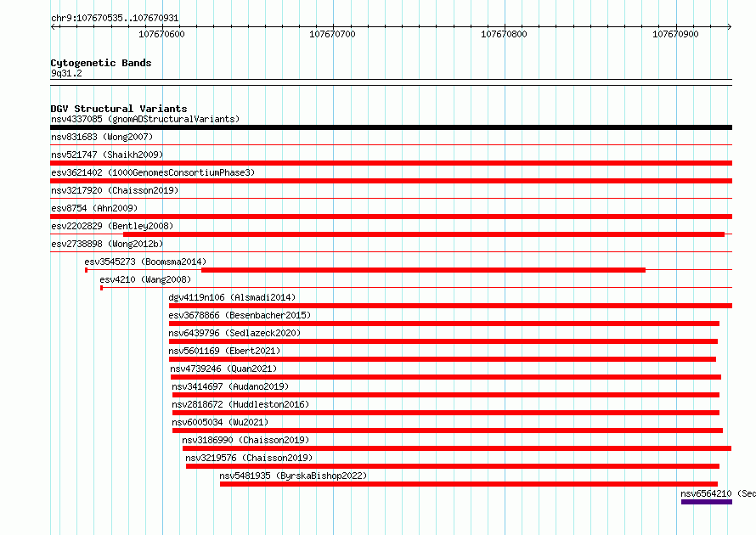Click the red bar for nsv2818672

[x=446, y=413]
